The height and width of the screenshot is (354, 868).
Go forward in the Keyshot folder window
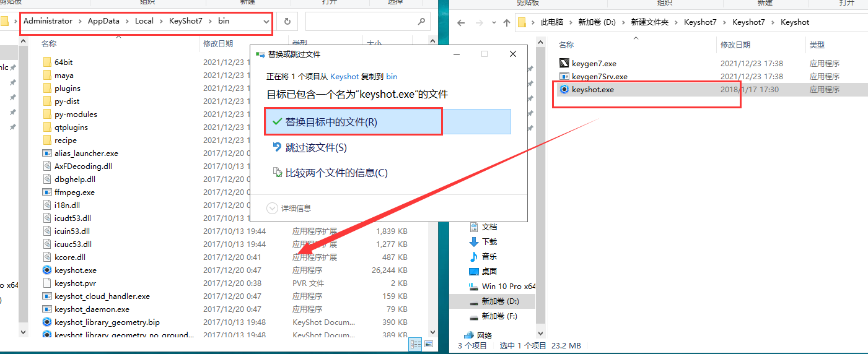(x=478, y=23)
